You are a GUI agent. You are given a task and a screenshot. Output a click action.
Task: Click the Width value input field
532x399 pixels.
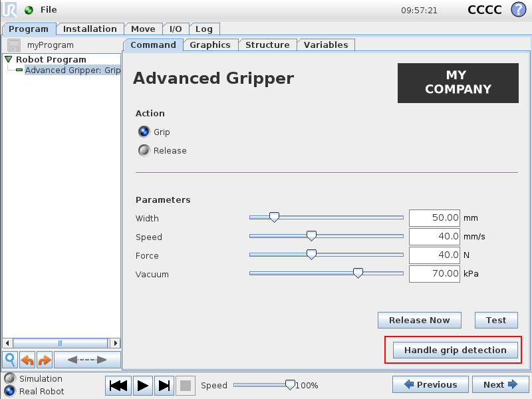coord(435,217)
